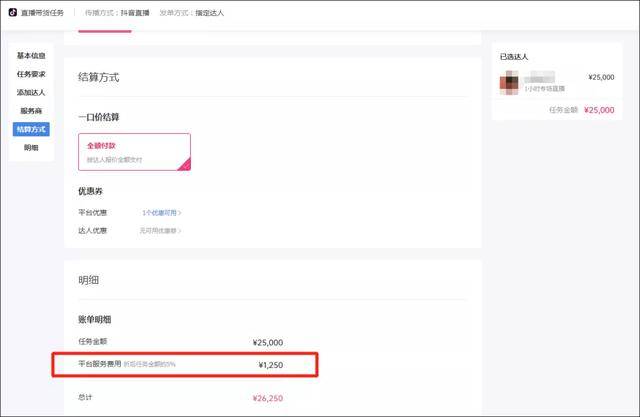
Task: Switch to the 服务商 sidebar item
Action: [x=31, y=111]
